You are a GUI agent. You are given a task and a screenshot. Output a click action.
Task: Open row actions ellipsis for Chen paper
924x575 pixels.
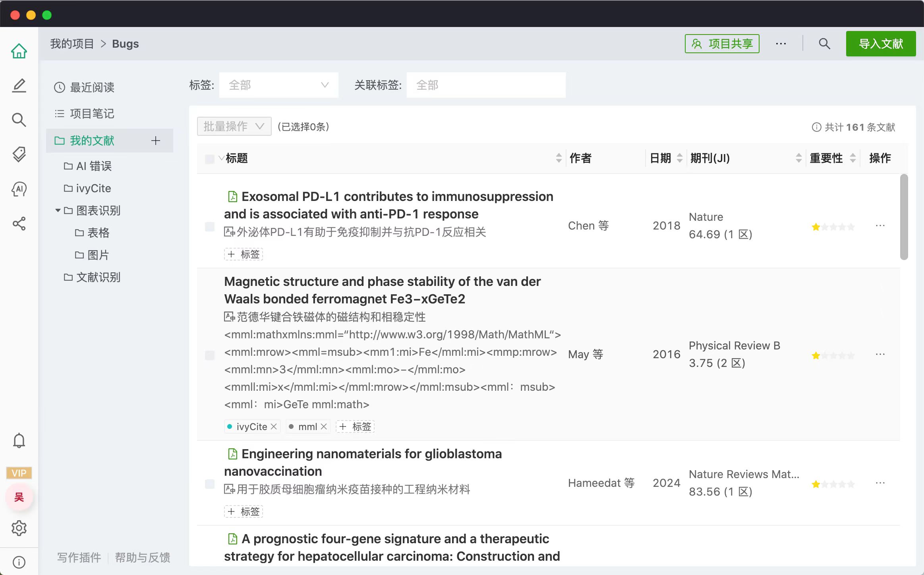880,226
